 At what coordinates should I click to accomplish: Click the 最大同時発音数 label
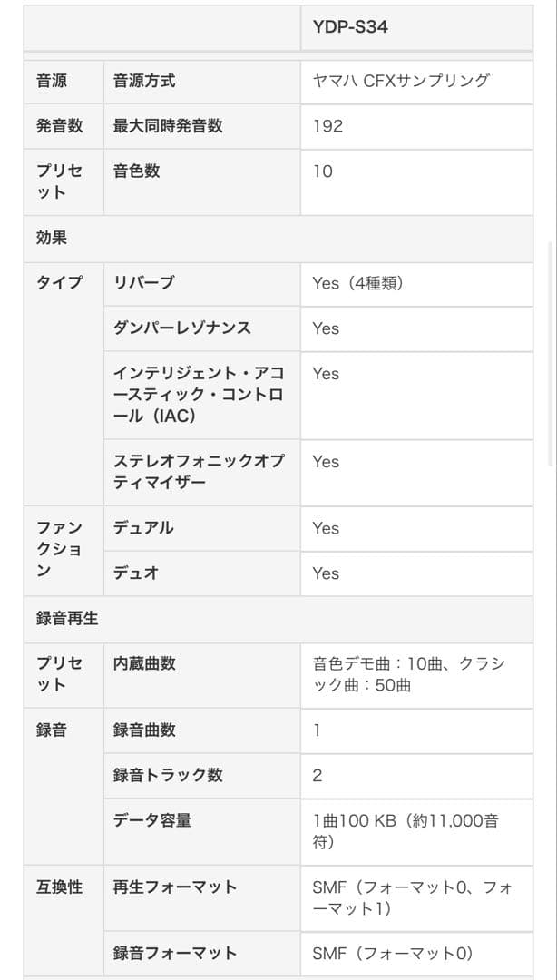tap(168, 126)
